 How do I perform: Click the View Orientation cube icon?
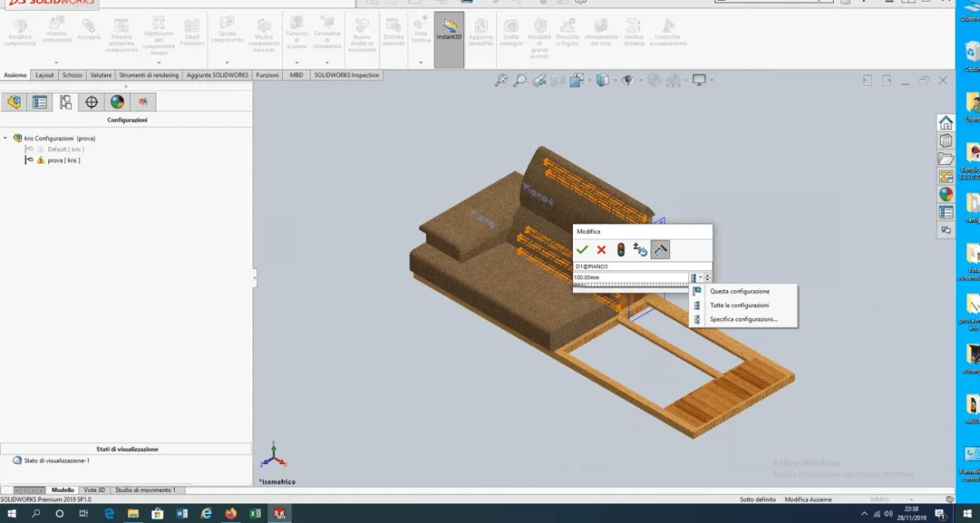pos(576,80)
